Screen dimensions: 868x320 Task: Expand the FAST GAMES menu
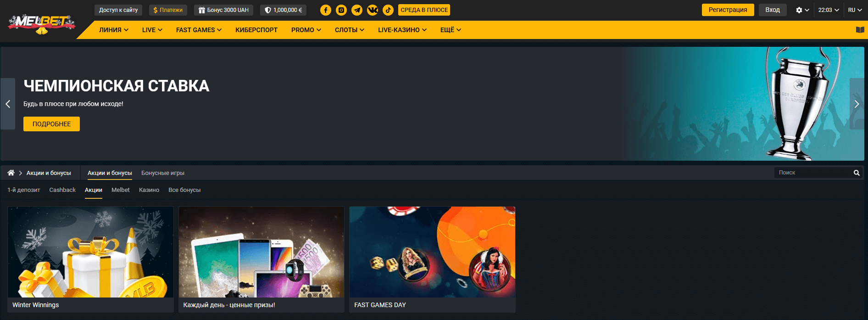point(199,30)
